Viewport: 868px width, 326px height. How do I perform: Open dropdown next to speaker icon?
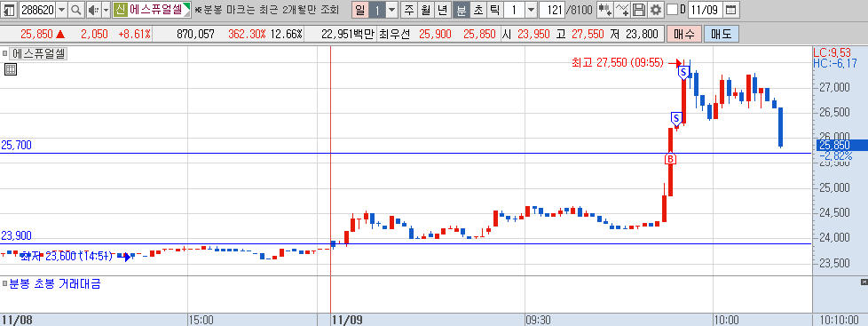coord(106,10)
